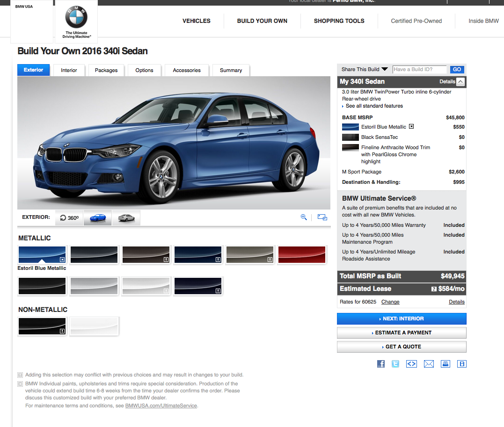Image resolution: width=504 pixels, height=427 pixels.
Task: Collapse My 340i Sedan details panel
Action: pyautogui.click(x=460, y=82)
